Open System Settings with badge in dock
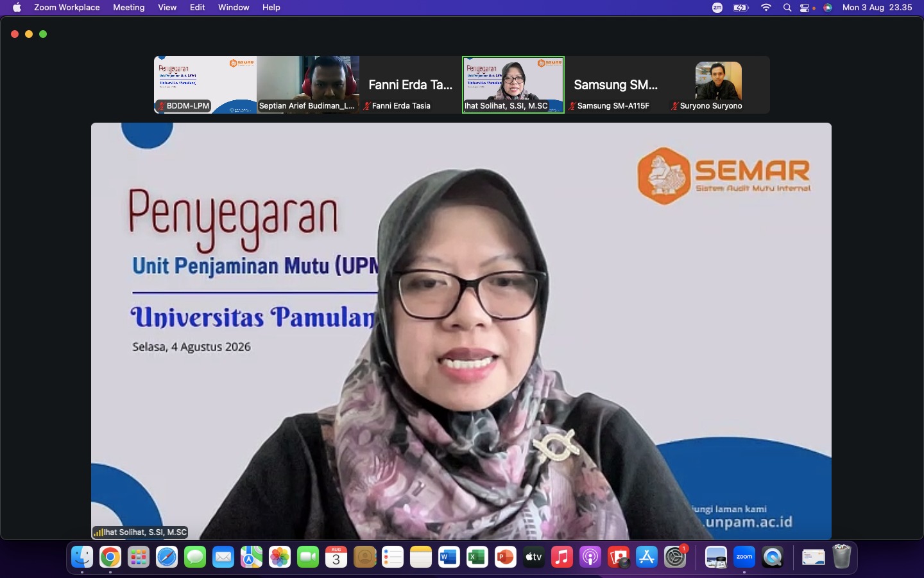Viewport: 924px width, 578px height. 675,557
